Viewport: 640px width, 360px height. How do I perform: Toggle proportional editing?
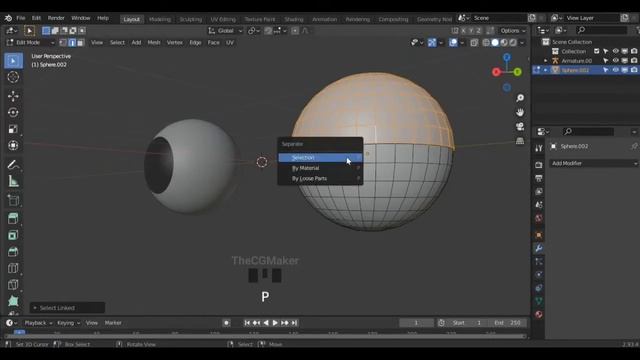click(x=295, y=31)
